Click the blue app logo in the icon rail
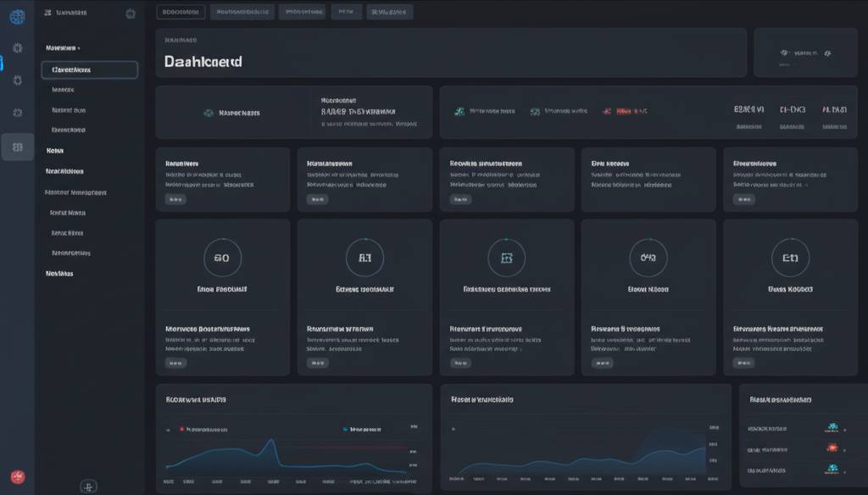Screen dimensions: 868x495 (x=17, y=15)
